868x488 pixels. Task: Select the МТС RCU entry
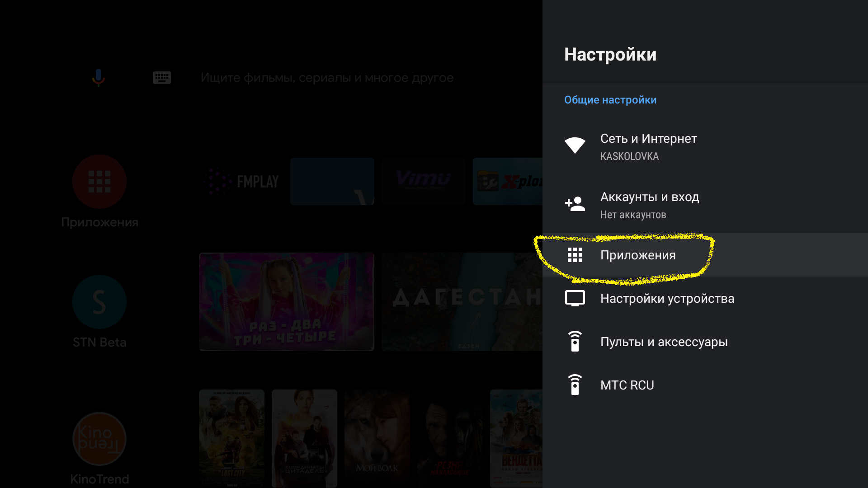[x=627, y=385]
